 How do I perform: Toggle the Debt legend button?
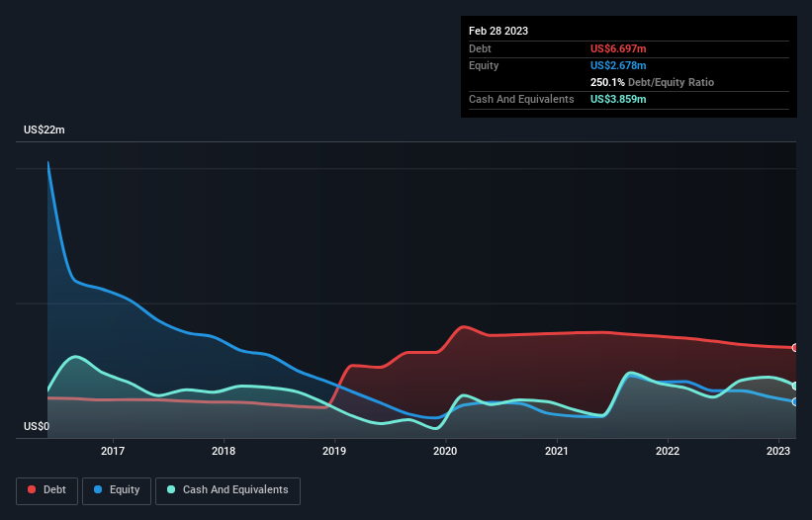pos(46,490)
